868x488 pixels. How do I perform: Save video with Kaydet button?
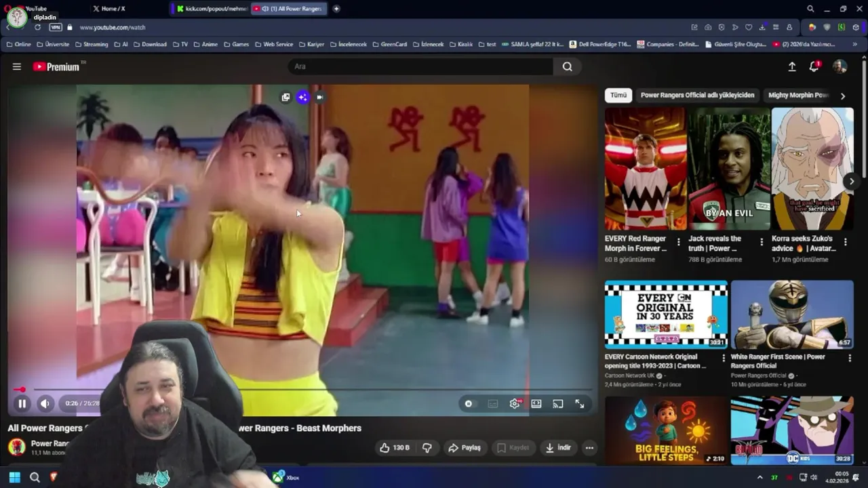[x=513, y=447]
